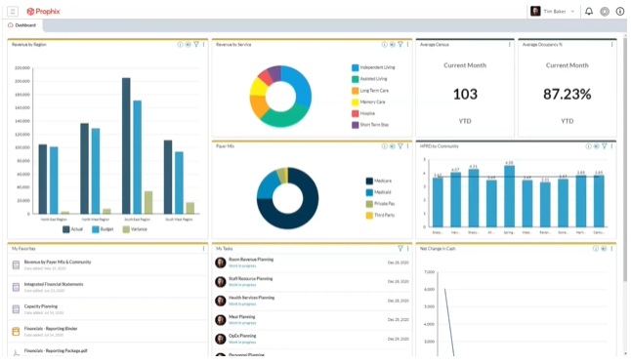631x364 pixels.
Task: Click Tim Baker's profile avatar
Action: click(x=535, y=12)
